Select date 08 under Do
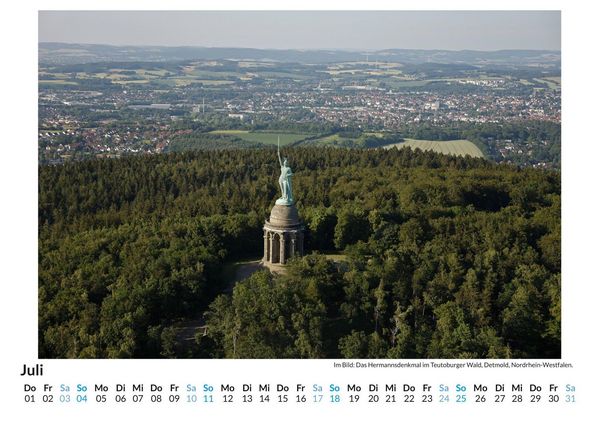Image resolution: width=600 pixels, height=424 pixels. pos(156,399)
